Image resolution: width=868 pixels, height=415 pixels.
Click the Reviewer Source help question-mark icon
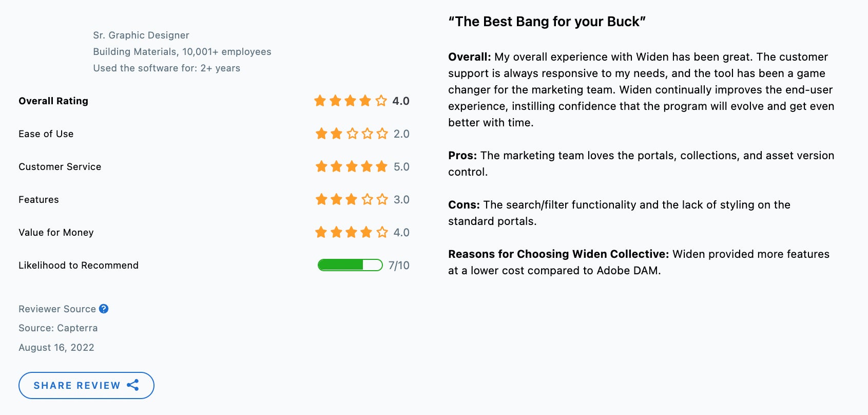(104, 309)
